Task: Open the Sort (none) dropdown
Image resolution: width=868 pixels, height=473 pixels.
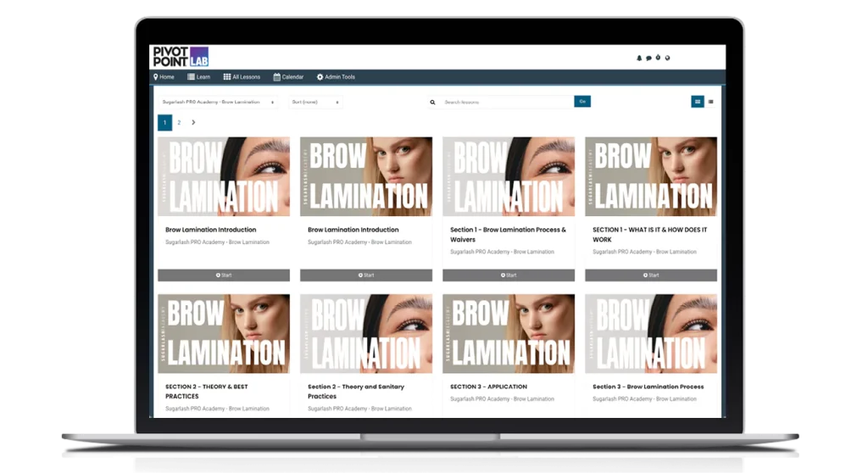Action: pos(315,102)
